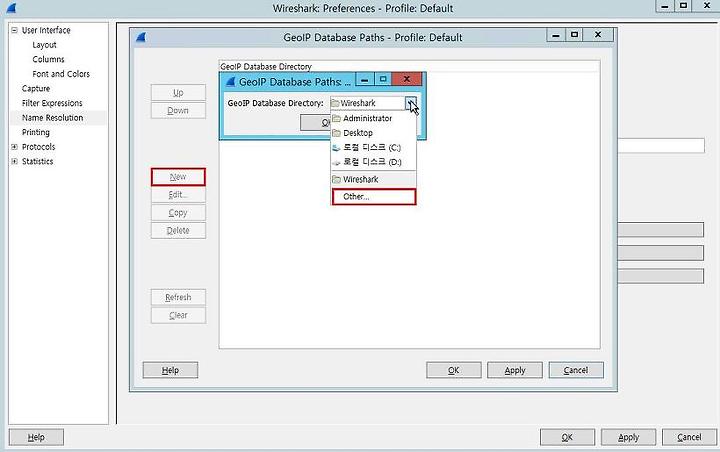This screenshot has height=452, width=720.
Task: Click the Delete button
Action: point(178,231)
